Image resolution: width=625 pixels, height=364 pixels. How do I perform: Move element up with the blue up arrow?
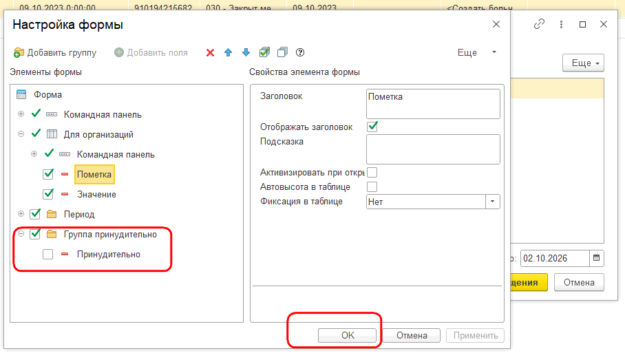tap(228, 52)
